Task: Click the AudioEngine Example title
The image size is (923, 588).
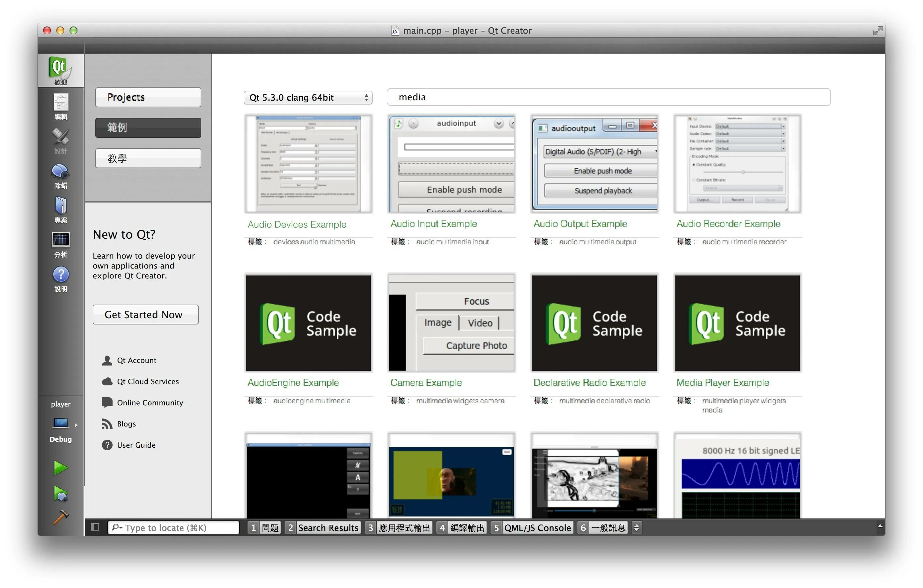Action: tap(293, 382)
